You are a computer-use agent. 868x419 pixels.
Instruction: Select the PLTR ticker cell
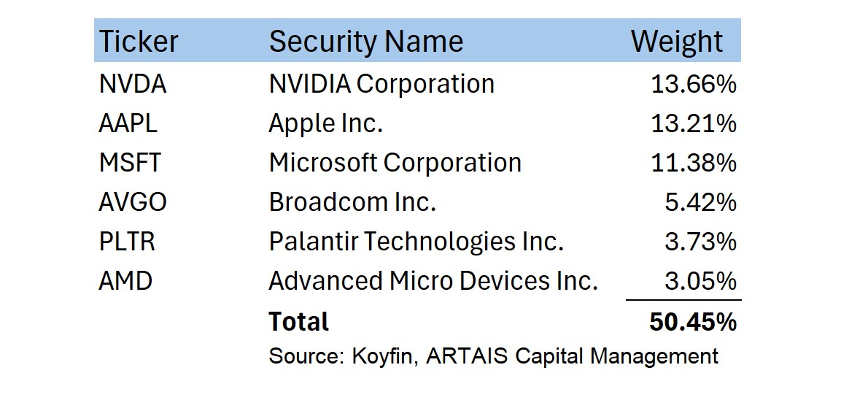click(127, 242)
